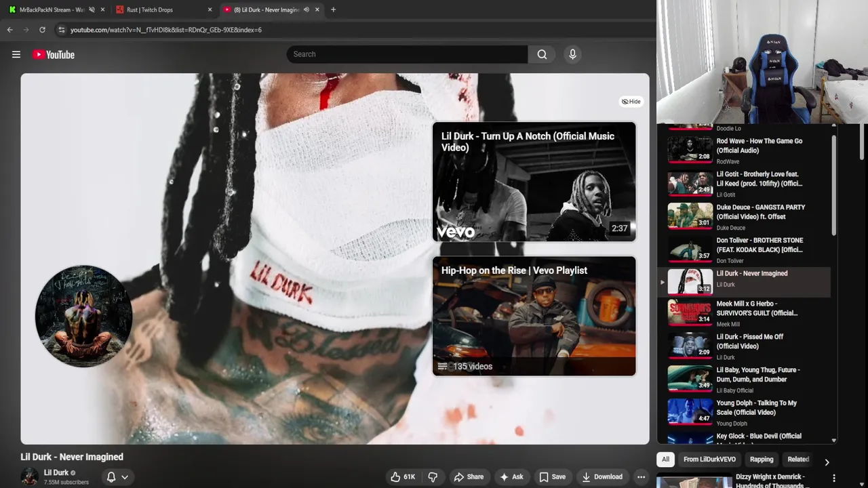
Task: Open site information icon in address bar
Action: click(x=62, y=30)
